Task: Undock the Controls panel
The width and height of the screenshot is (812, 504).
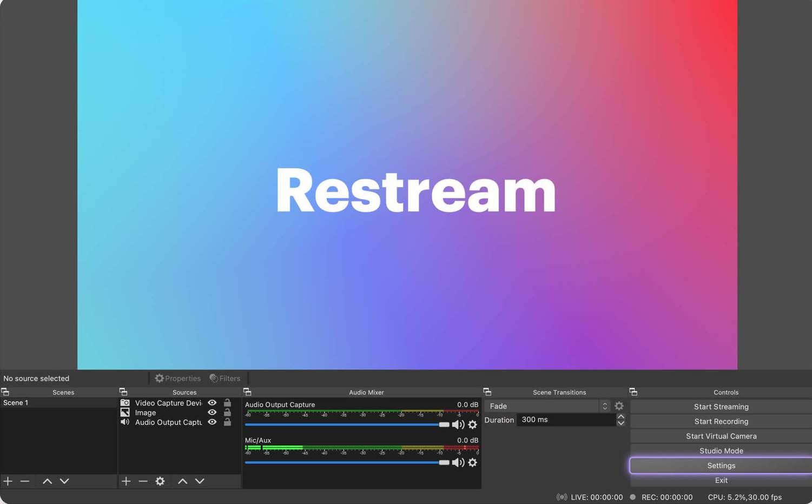Action: pos(633,392)
